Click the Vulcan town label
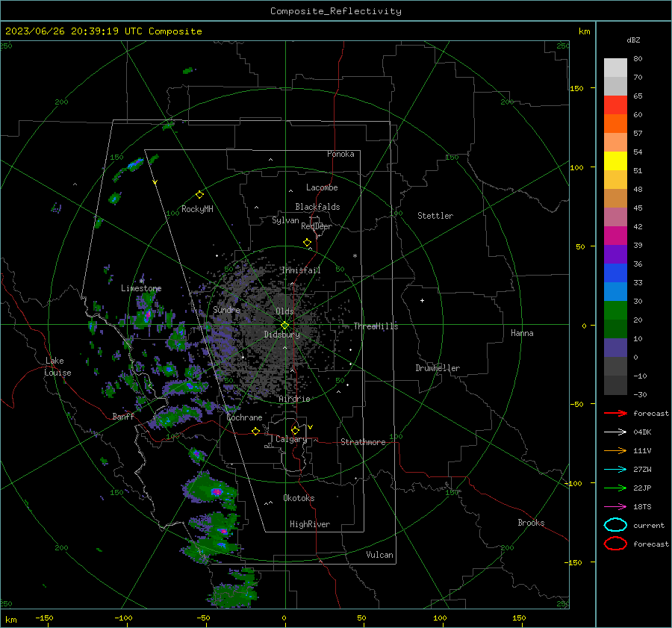The width and height of the screenshot is (672, 628). pos(379,555)
